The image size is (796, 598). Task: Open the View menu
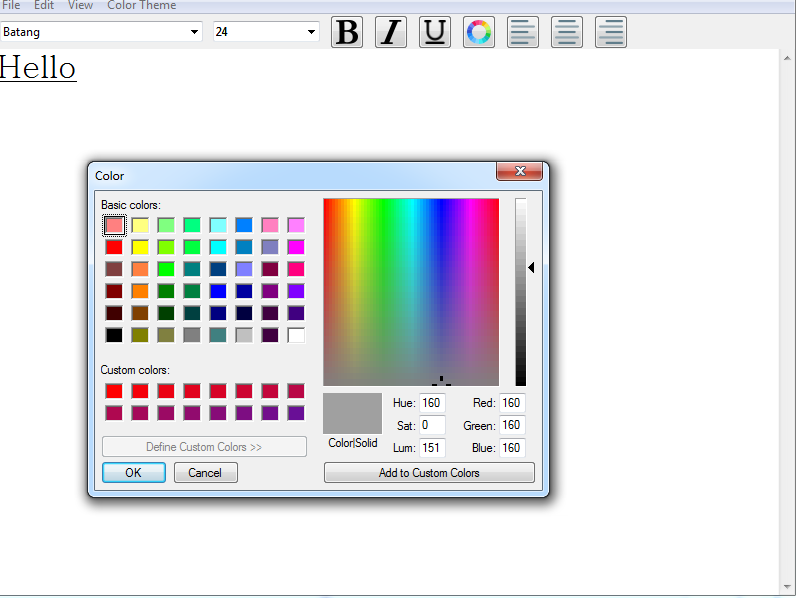pos(80,6)
